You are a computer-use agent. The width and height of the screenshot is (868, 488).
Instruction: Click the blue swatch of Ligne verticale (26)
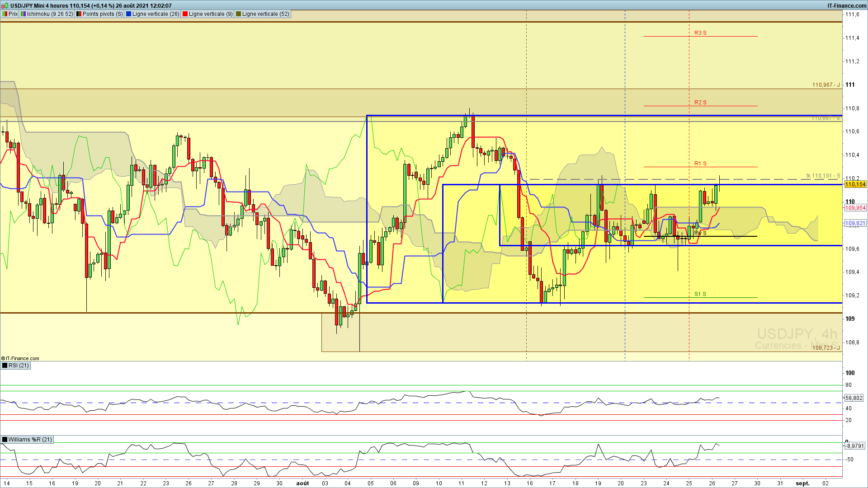[x=128, y=14]
